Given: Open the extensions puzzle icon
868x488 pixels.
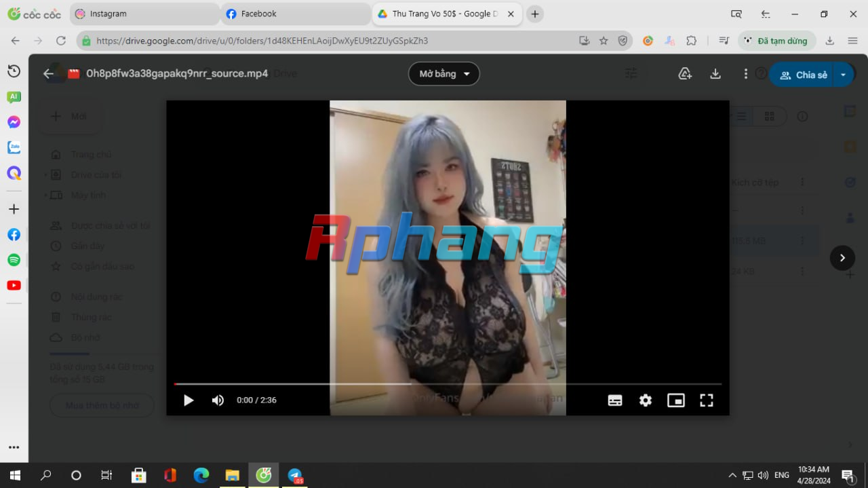Looking at the screenshot, I should click(x=692, y=41).
